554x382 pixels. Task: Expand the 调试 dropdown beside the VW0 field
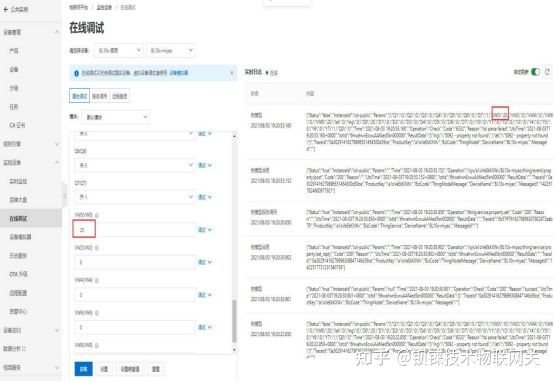click(x=205, y=230)
